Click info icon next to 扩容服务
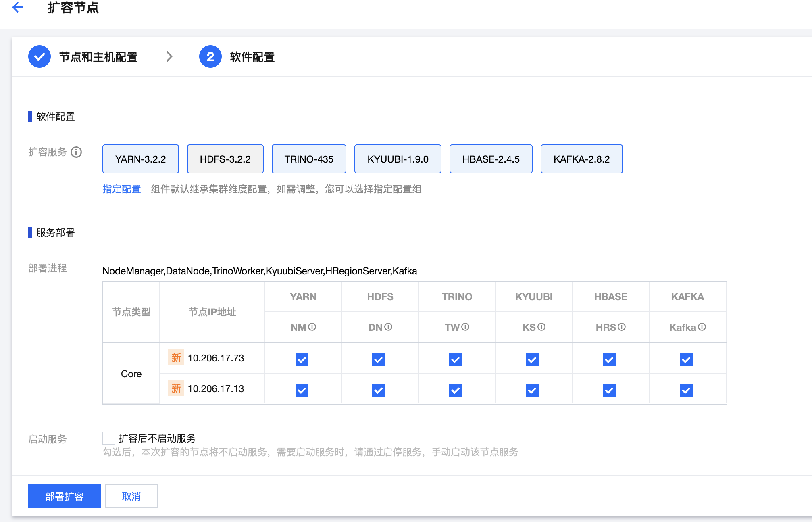 click(x=76, y=152)
